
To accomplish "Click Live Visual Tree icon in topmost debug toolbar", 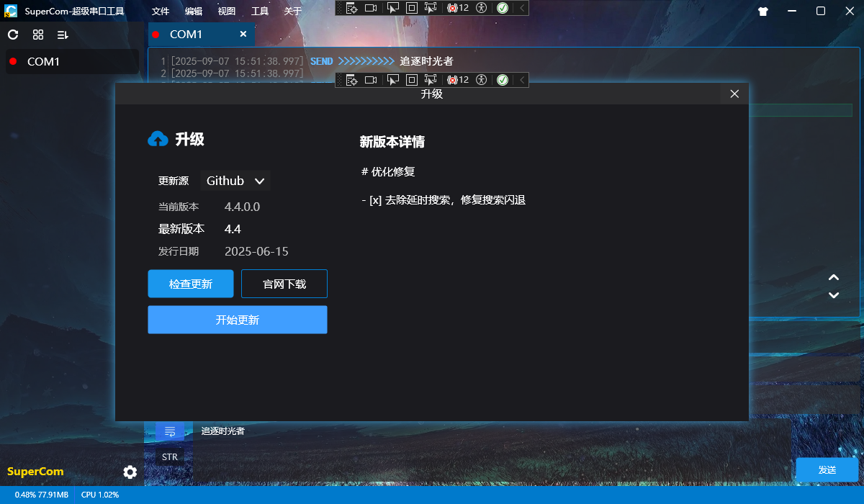I will [351, 8].
